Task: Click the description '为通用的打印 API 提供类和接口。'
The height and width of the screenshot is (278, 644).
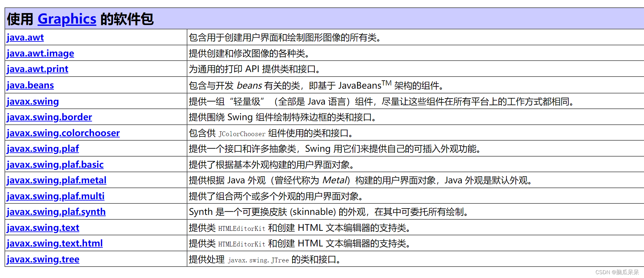Action: click(255, 69)
